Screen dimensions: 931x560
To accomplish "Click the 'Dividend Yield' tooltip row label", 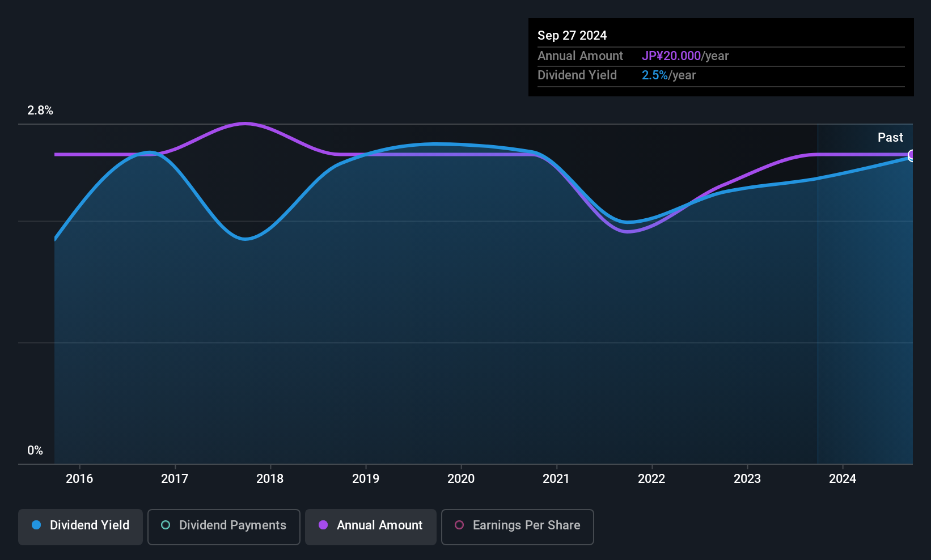I will pos(577,75).
